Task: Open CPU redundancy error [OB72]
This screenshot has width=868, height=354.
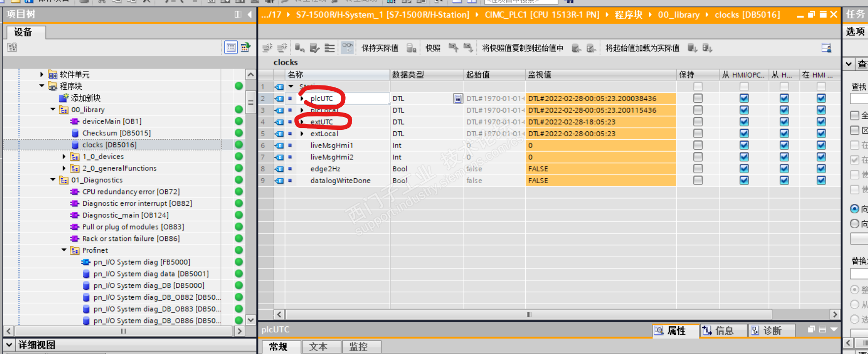Action: pyautogui.click(x=131, y=192)
